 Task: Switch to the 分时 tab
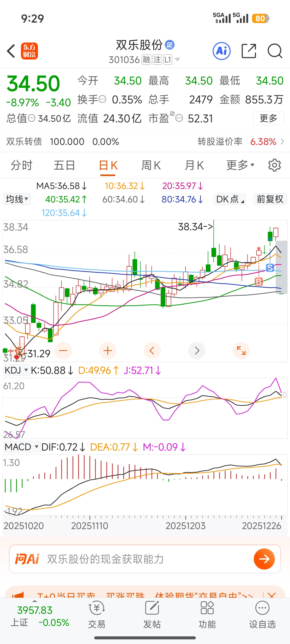point(22,165)
